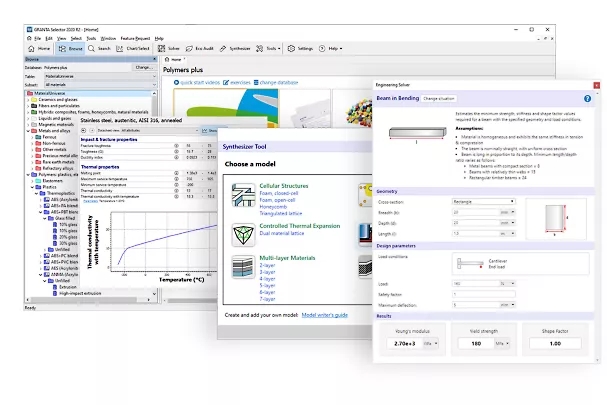Viewport: 607px width, 405px height.
Task: Select the Rare earth metals folder
Action: tap(58, 162)
